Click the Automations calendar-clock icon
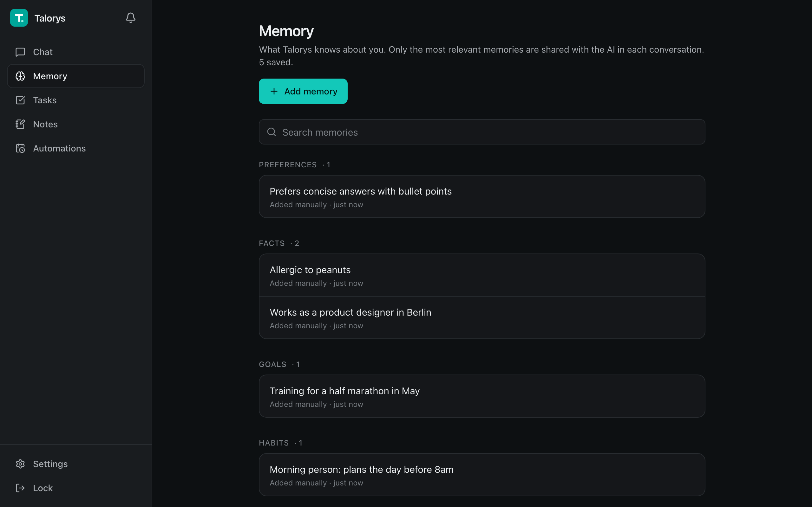The width and height of the screenshot is (812, 507). coord(21,148)
